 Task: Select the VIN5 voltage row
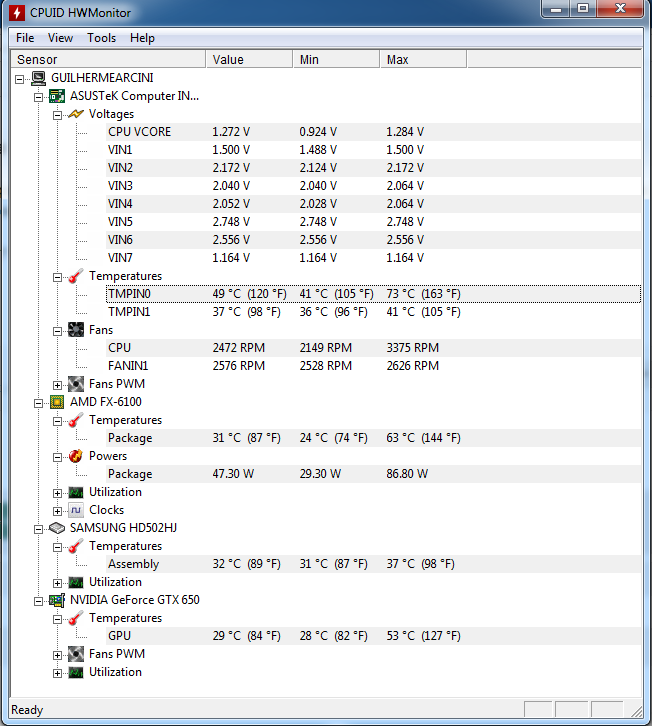coord(373,222)
